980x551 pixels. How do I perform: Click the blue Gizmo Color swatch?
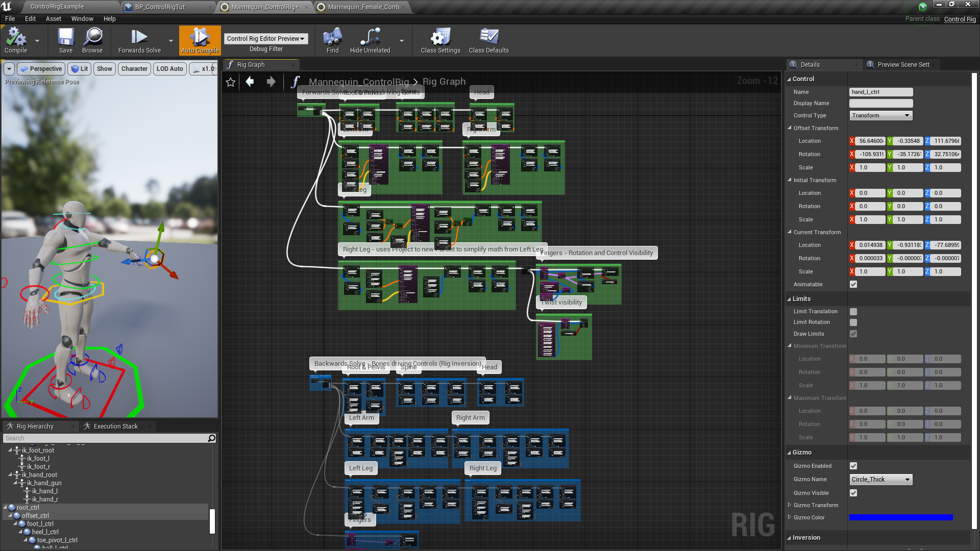[x=901, y=517]
